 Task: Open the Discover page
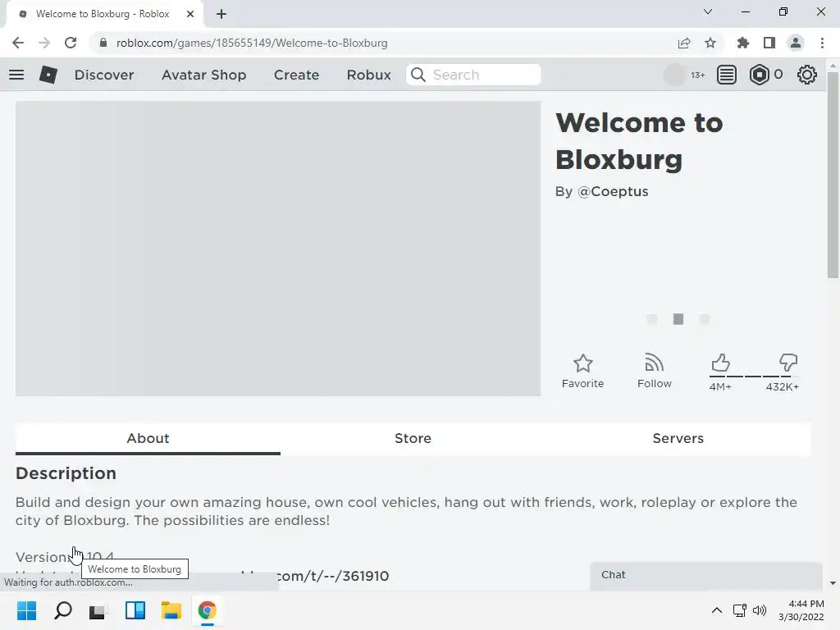104,75
